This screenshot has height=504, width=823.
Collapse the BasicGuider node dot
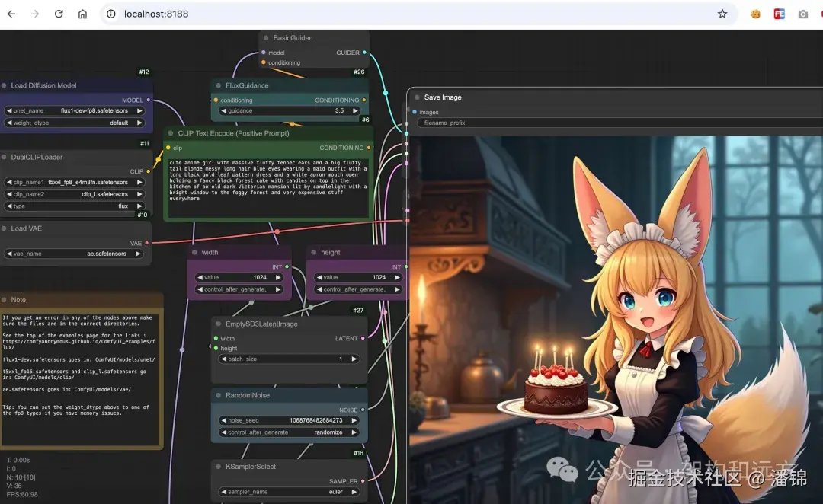pos(266,38)
